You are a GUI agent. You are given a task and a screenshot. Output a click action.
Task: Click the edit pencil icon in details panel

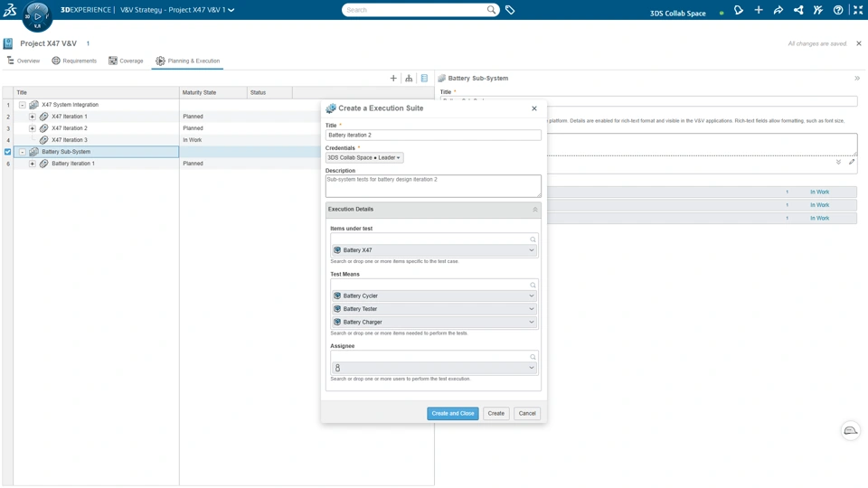(x=852, y=162)
